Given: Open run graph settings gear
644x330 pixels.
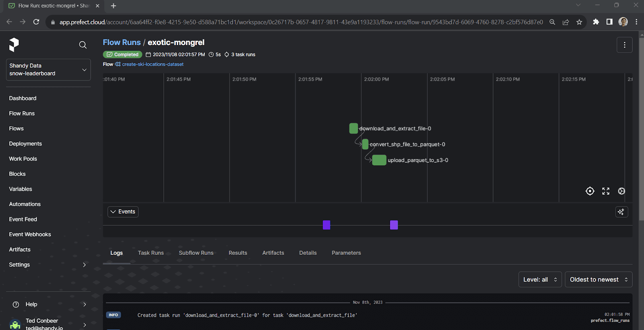Looking at the screenshot, I should (621, 191).
